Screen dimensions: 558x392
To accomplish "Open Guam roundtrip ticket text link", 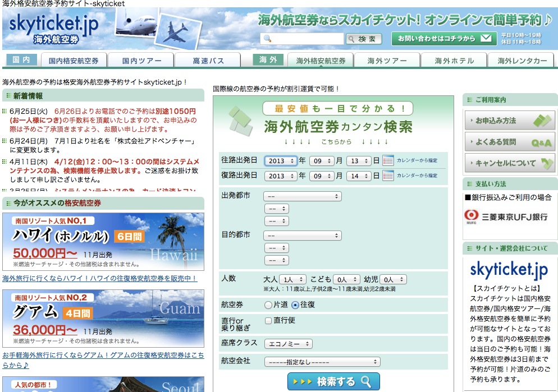I will click(103, 359).
